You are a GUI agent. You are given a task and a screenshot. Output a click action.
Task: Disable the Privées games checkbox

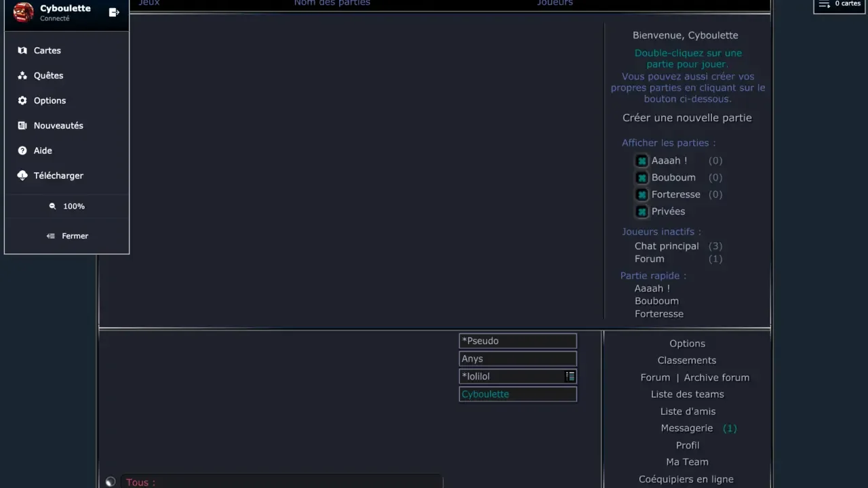point(642,212)
